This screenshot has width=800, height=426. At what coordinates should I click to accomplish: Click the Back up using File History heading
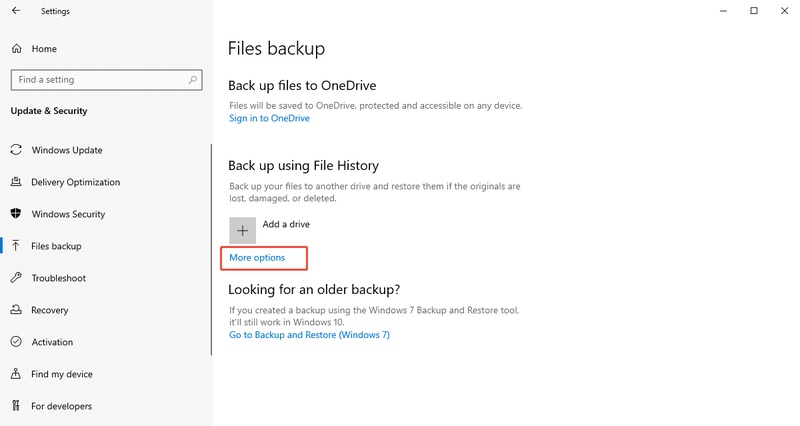tap(304, 166)
